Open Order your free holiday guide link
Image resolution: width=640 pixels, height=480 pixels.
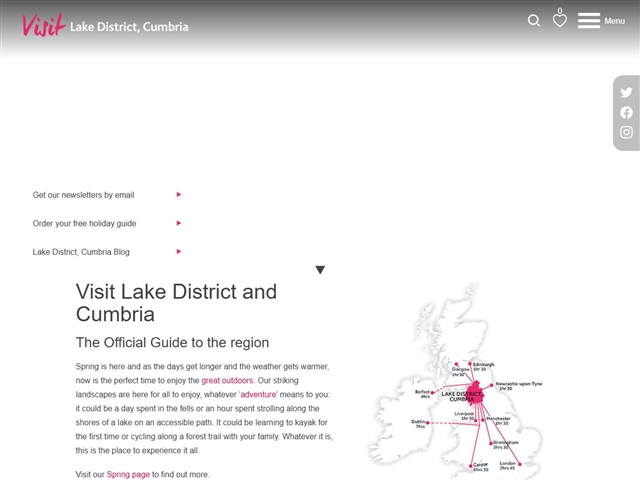(x=84, y=223)
